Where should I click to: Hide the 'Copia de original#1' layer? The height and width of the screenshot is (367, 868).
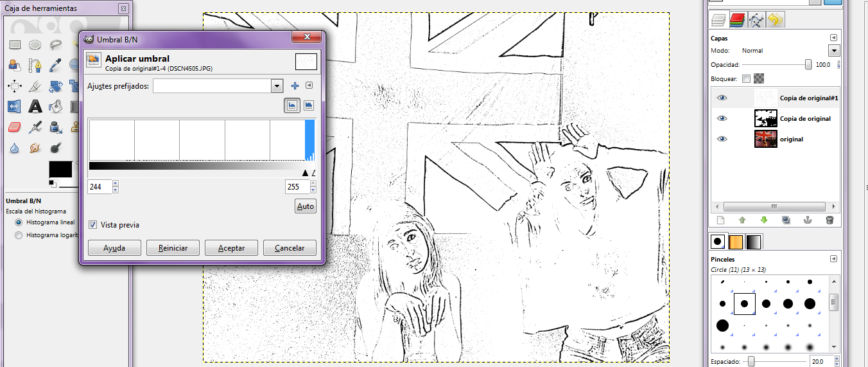coord(722,98)
